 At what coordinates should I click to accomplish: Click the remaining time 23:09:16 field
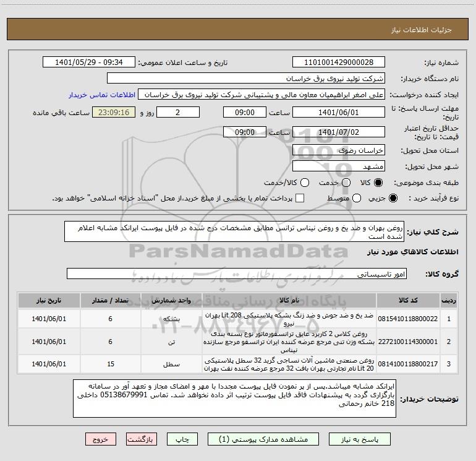pyautogui.click(x=114, y=112)
